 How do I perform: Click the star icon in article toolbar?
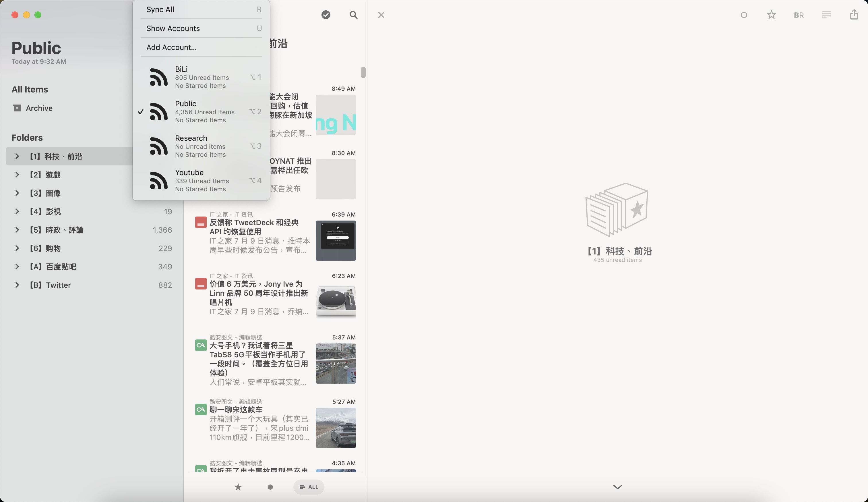click(771, 15)
